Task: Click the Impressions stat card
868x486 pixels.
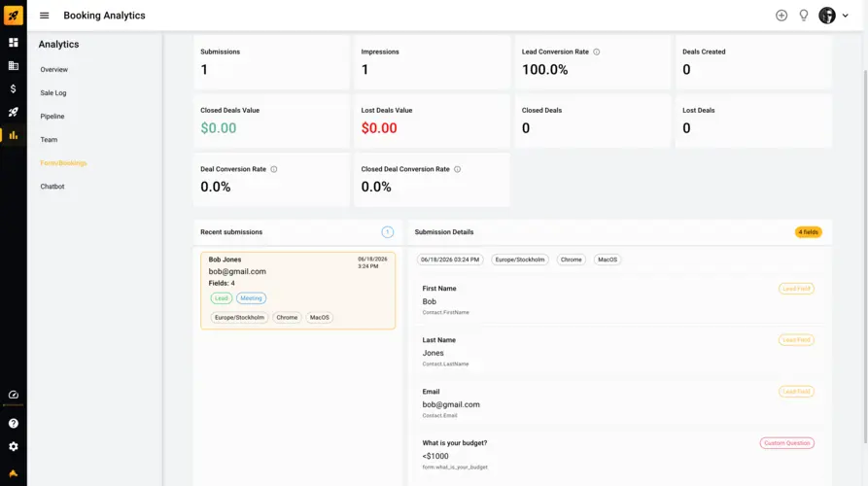Action: 432,62
